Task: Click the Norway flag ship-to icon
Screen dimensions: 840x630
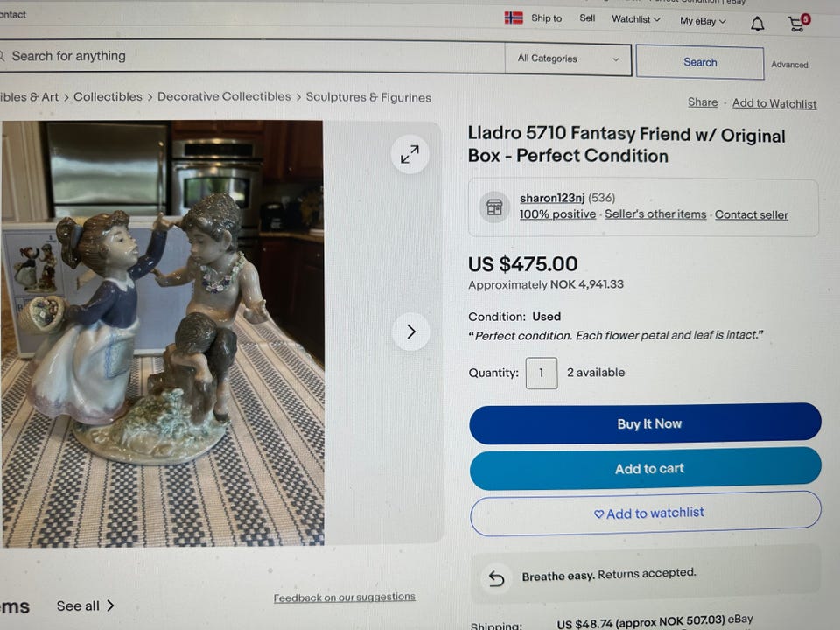Action: click(x=514, y=17)
